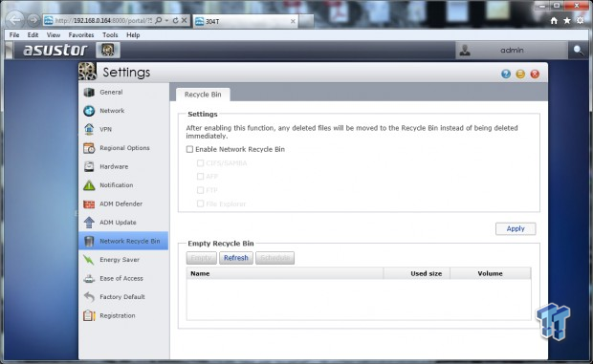This screenshot has width=593, height=364.
Task: Select Regional Options calendar icon
Action: click(x=89, y=148)
